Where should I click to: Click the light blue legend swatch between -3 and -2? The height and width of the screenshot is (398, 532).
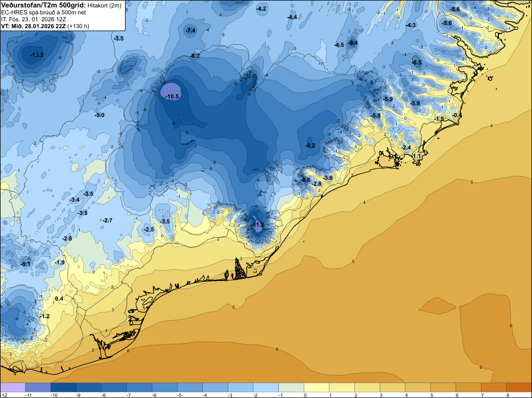pyautogui.click(x=240, y=387)
